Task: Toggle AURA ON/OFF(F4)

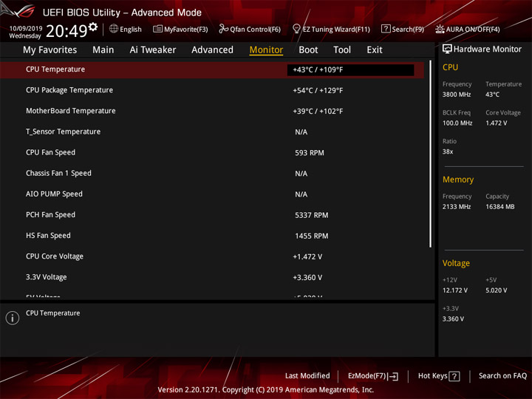Action: click(x=473, y=30)
